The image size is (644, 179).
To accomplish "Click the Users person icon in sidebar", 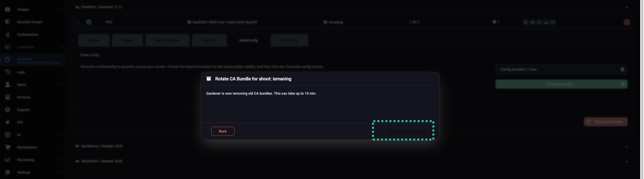I will [x=7, y=85].
